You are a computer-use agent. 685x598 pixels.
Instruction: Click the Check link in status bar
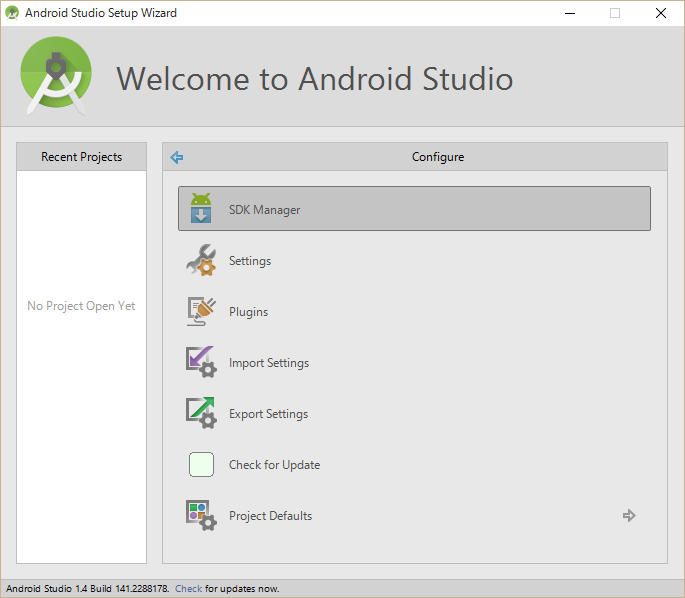[188, 588]
